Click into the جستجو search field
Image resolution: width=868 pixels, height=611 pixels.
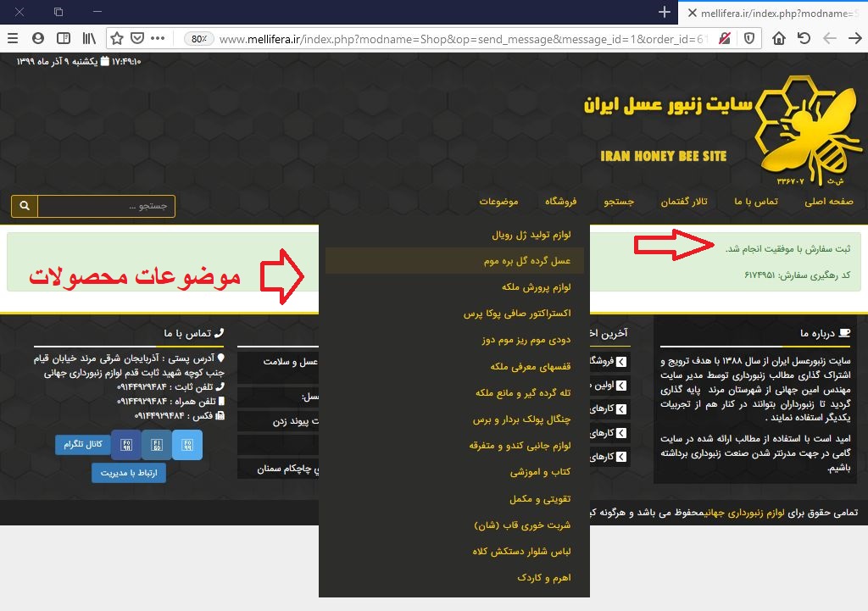[106, 206]
